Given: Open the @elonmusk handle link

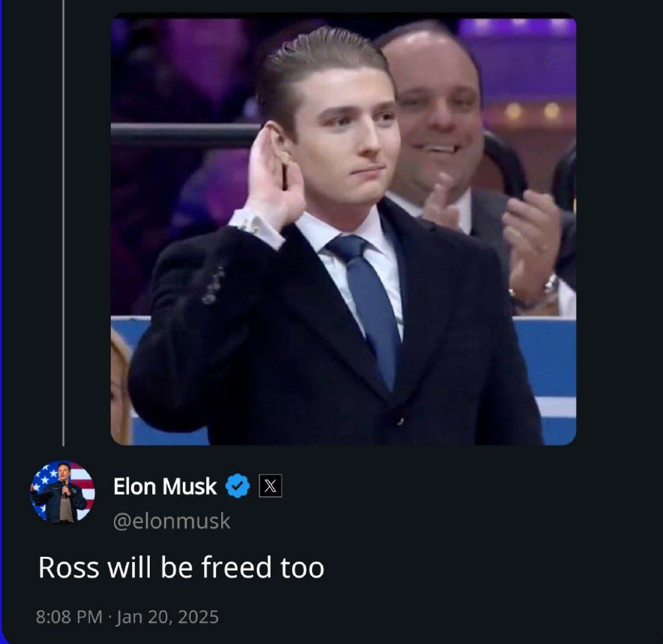Looking at the screenshot, I should pos(172,521).
